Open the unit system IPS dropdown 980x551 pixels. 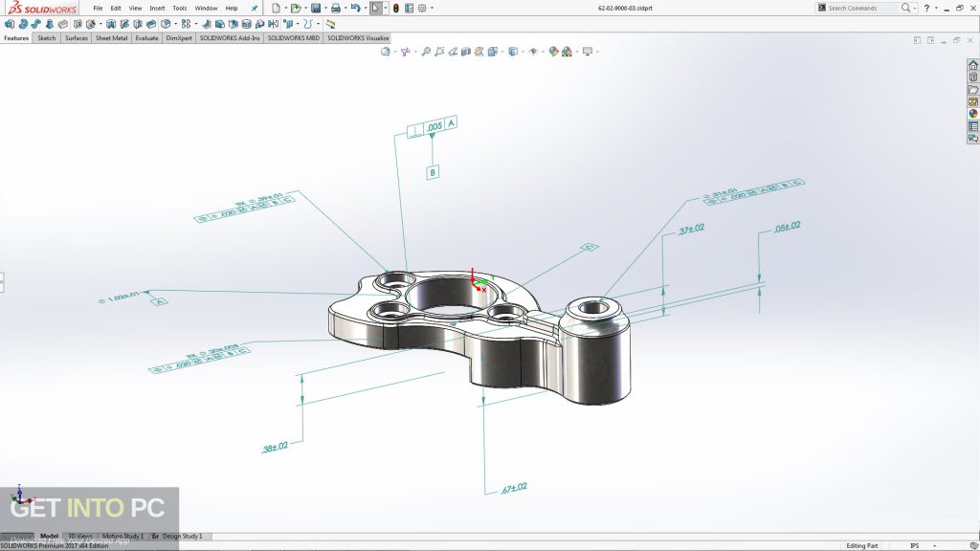coord(935,545)
